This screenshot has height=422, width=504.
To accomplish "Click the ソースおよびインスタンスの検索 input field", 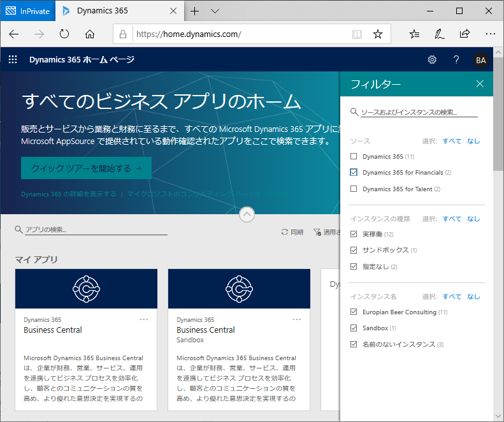I will 419,112.
